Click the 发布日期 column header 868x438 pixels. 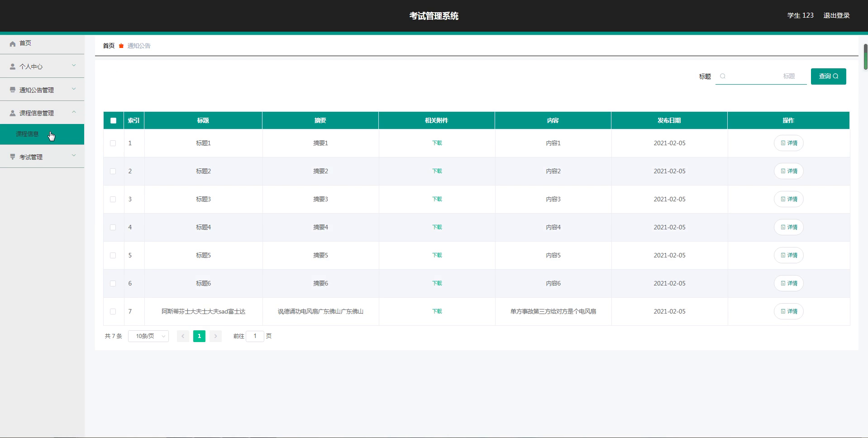pos(669,120)
